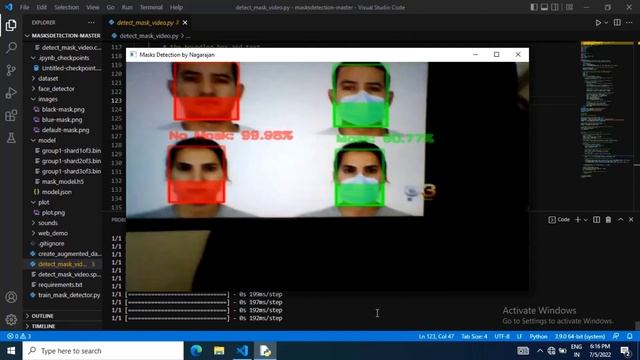This screenshot has height=360, width=640.
Task: Open train_mask_detector.py in the explorer
Action: 69,295
